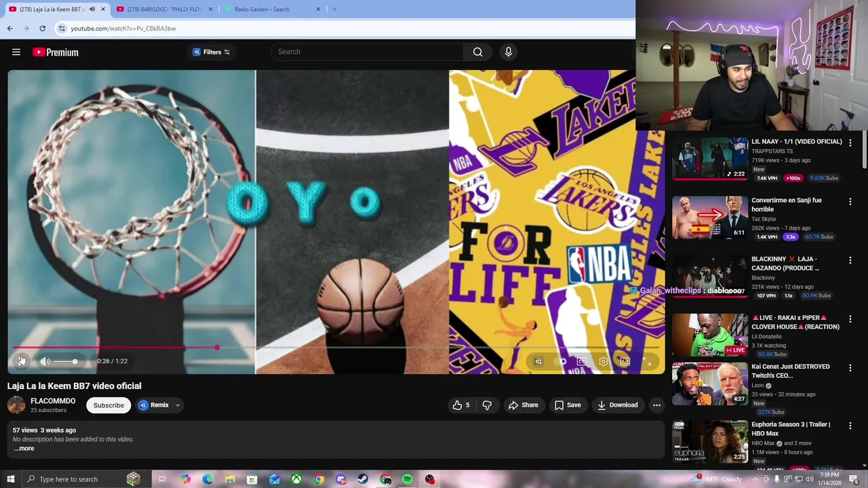Viewport: 868px width, 488px height.
Task: Expand the Remix dropdown arrow
Action: [178, 405]
